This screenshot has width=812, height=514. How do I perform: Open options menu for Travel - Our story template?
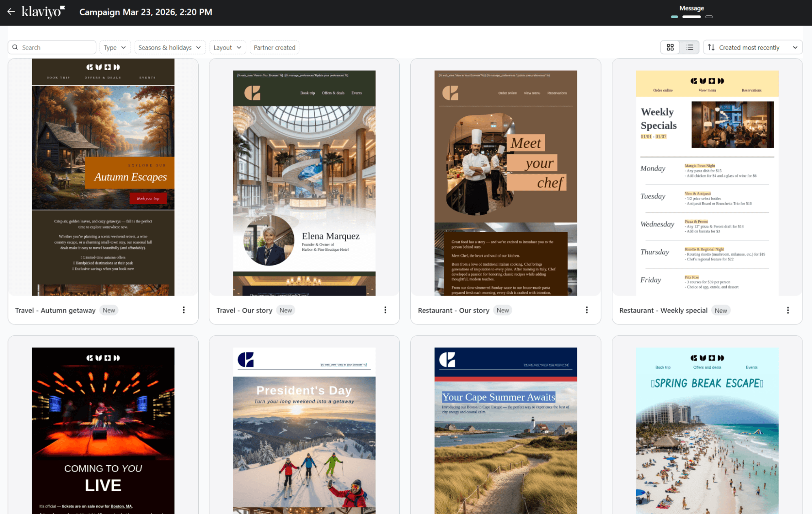click(385, 310)
